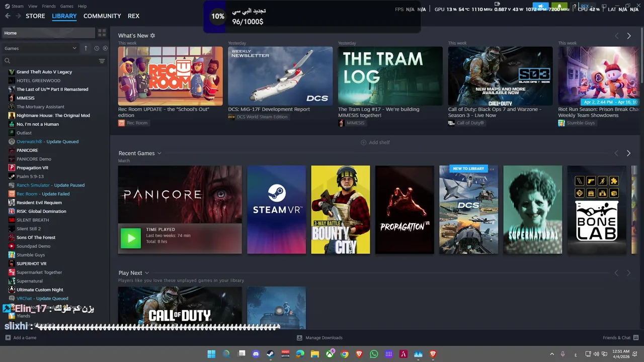The height and width of the screenshot is (362, 644).
Task: Open Discord from the taskbar
Action: tap(256, 354)
